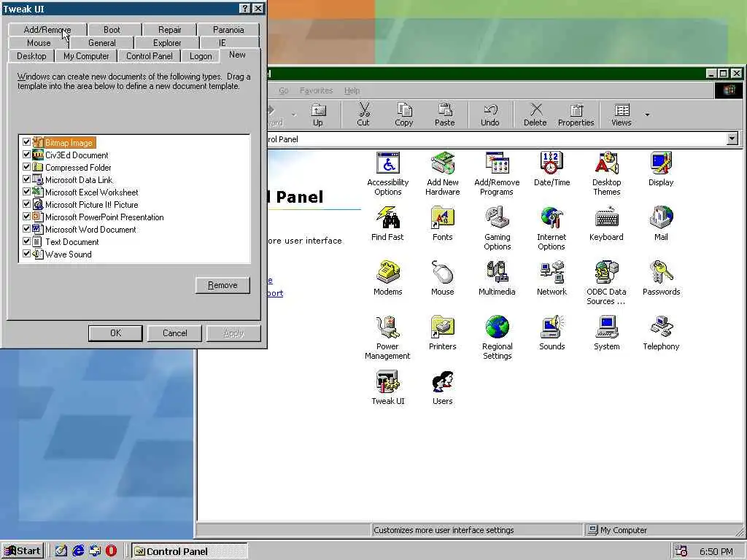Uncheck the Microsoft Excel Worksheet checkbox
Screen dimensions: 747x560
27,192
